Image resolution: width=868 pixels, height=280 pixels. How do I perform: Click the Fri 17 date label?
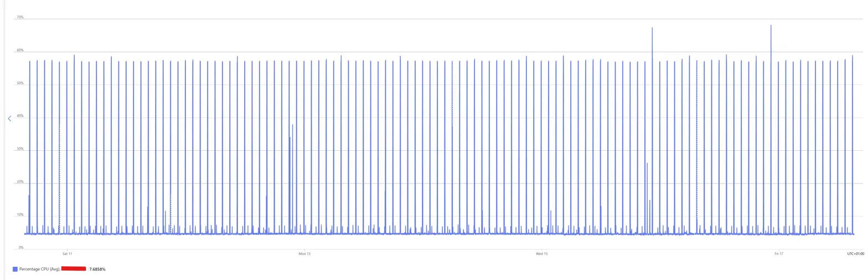coord(778,254)
